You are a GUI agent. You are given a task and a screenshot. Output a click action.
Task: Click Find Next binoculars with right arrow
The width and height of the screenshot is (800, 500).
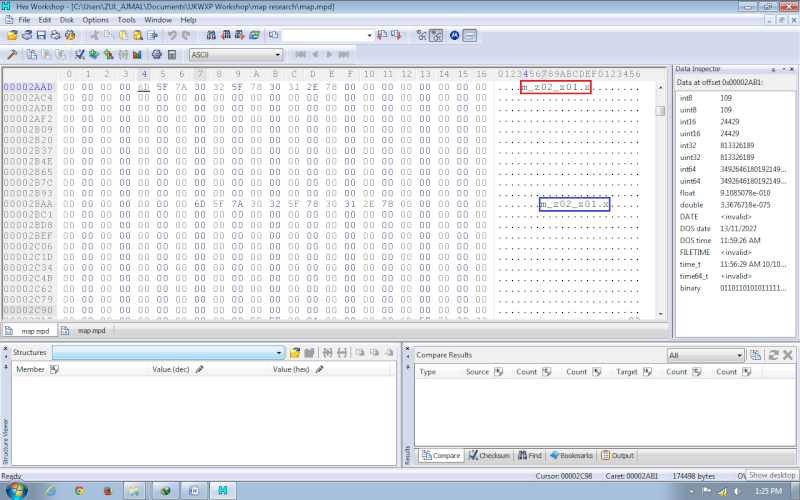tap(239, 35)
